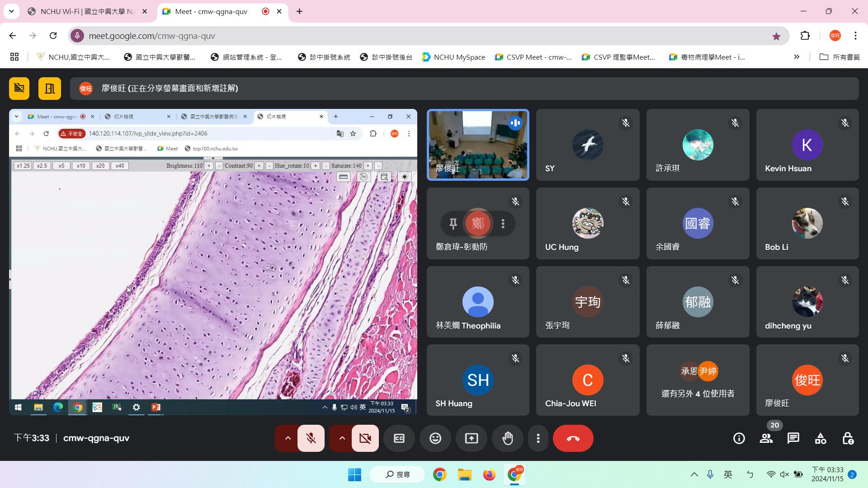Viewport: 868px width, 488px height.
Task: Select the 還有另外 4 位使用者 tile
Action: (698, 380)
